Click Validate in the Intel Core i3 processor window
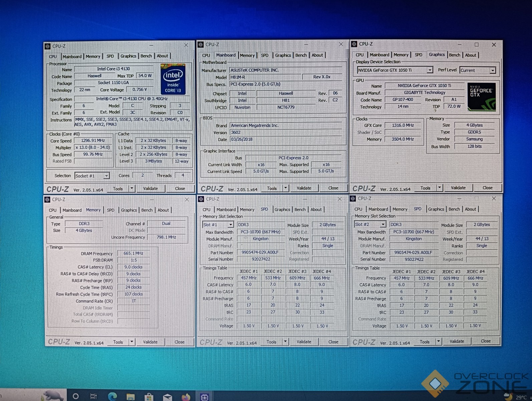Viewport: 532px width, 401px height. point(151,188)
